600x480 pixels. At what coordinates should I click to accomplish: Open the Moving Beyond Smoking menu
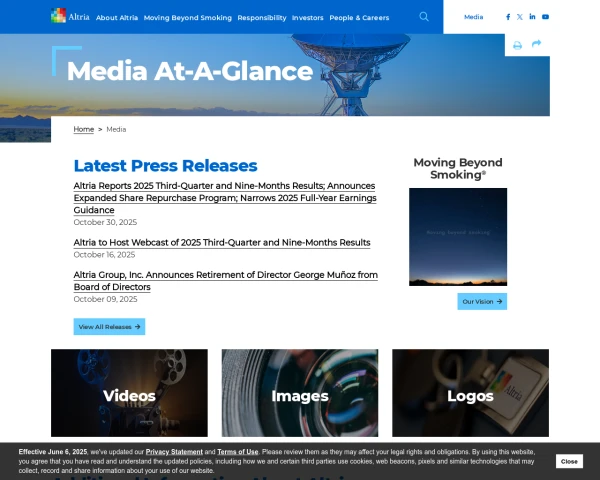[x=188, y=18]
